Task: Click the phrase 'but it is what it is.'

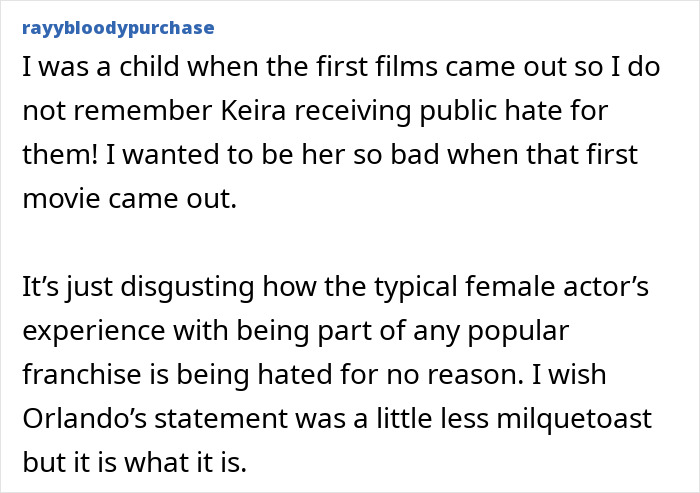Action: pos(134,462)
